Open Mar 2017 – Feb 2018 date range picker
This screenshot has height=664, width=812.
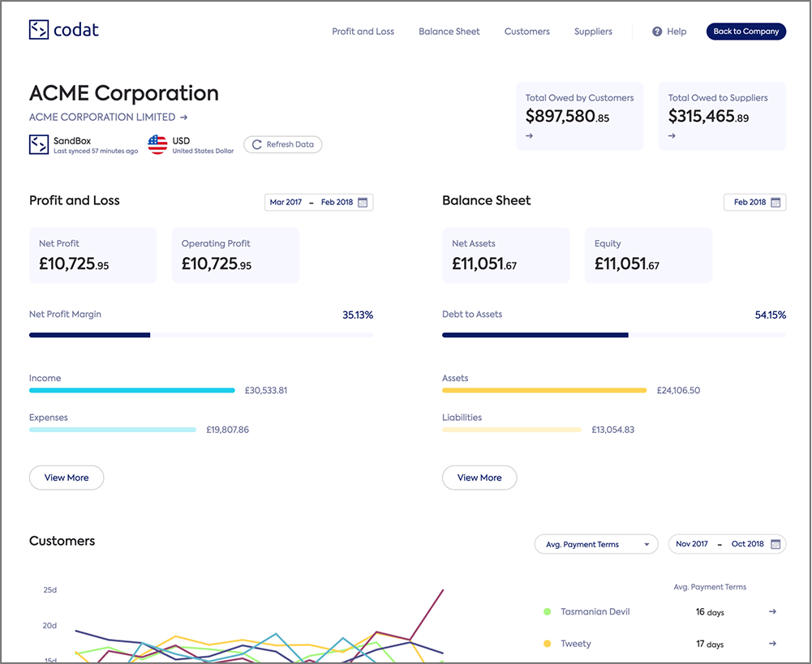pyautogui.click(x=319, y=203)
